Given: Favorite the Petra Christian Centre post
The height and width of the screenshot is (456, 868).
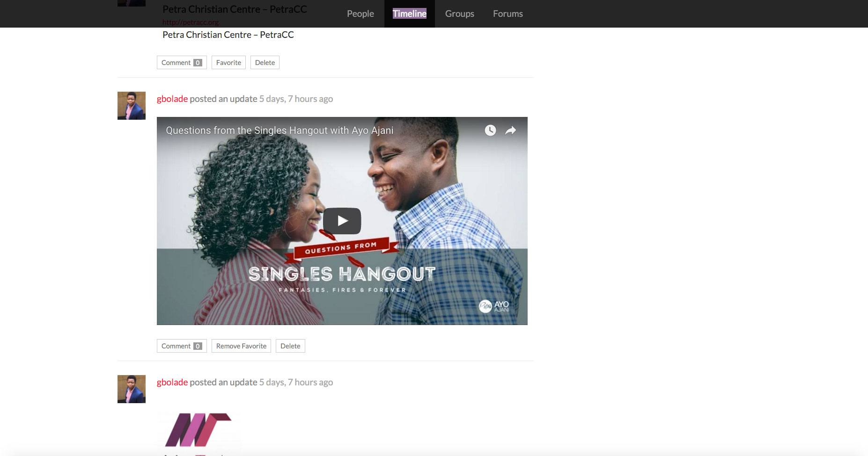Looking at the screenshot, I should click(228, 63).
